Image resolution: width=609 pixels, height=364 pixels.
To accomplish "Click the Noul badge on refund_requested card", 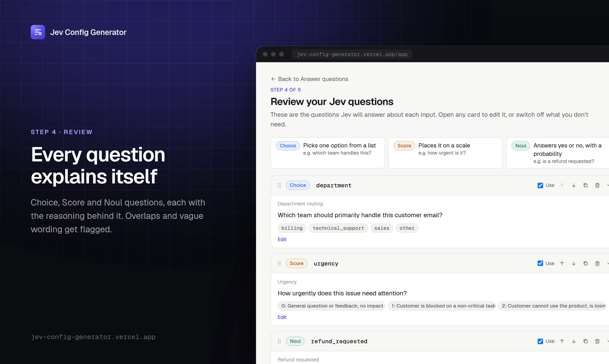I will (x=295, y=341).
